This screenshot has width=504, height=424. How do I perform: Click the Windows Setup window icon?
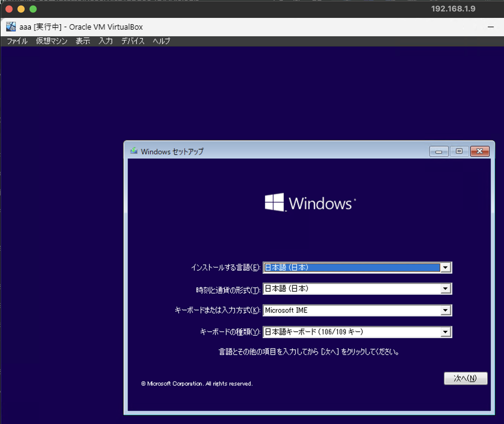click(x=134, y=151)
